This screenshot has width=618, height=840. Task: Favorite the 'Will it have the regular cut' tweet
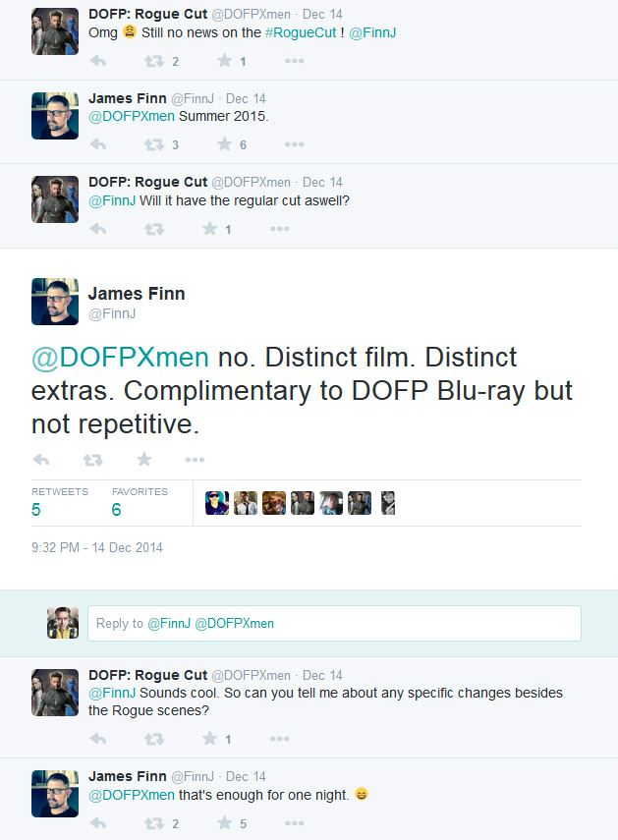coord(209,229)
